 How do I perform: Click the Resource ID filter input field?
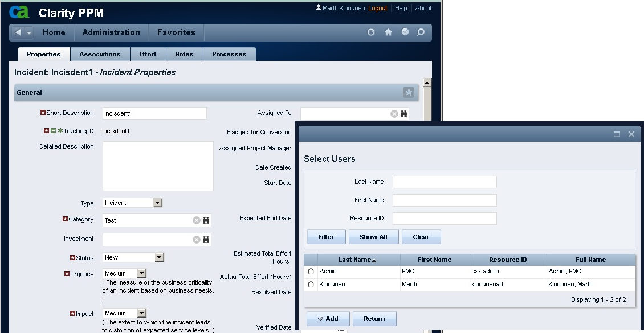click(x=445, y=218)
